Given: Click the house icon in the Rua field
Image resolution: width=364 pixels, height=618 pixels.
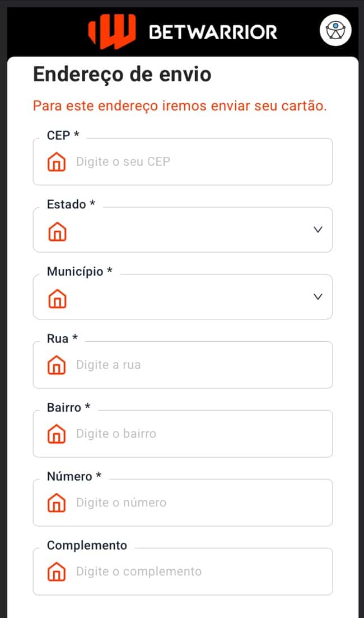Looking at the screenshot, I should 56,365.
